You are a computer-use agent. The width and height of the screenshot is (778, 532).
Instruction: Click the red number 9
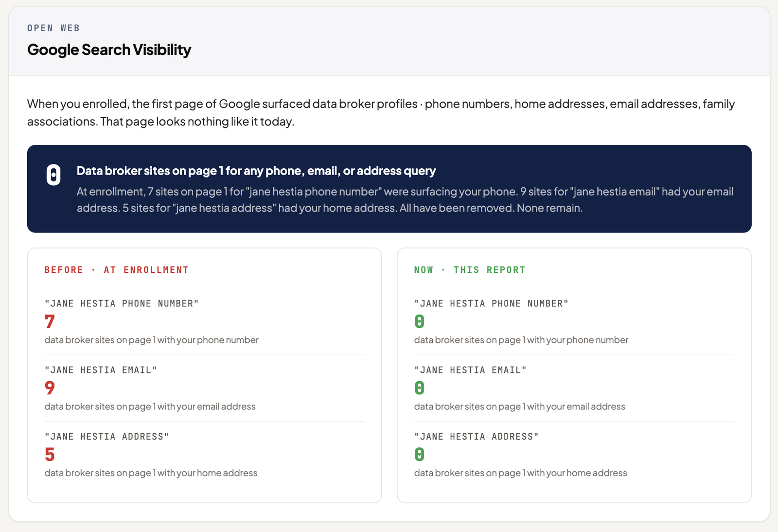pyautogui.click(x=50, y=388)
